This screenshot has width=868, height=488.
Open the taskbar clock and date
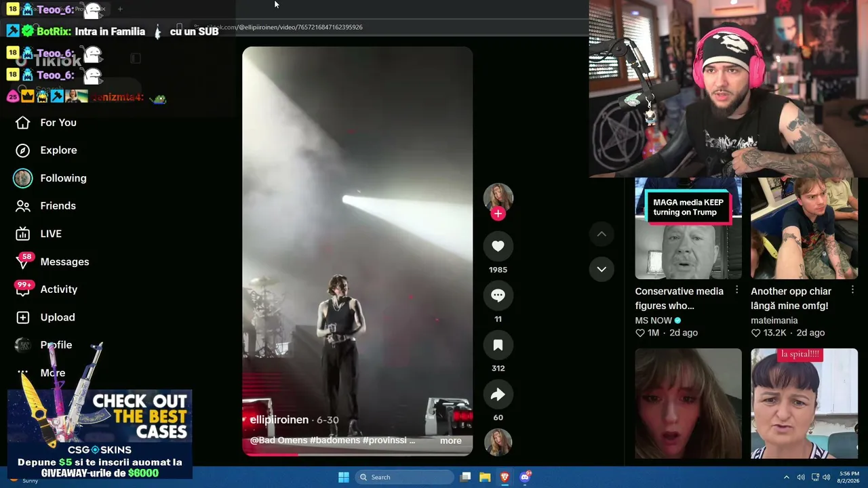[x=849, y=477]
